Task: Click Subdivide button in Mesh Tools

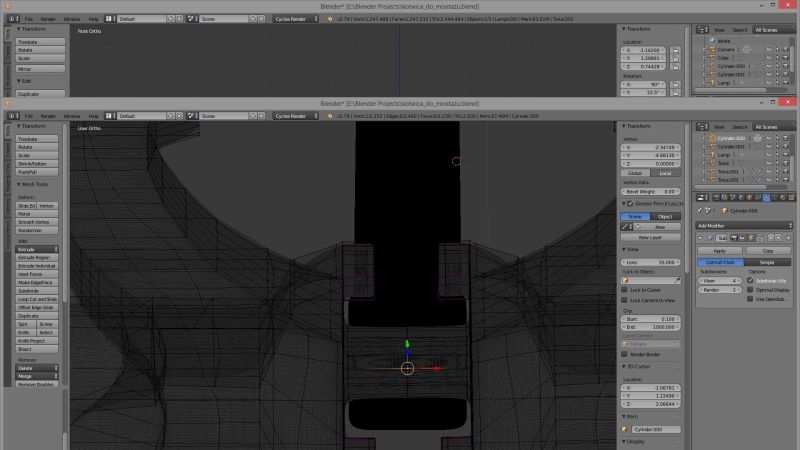Action: point(37,291)
